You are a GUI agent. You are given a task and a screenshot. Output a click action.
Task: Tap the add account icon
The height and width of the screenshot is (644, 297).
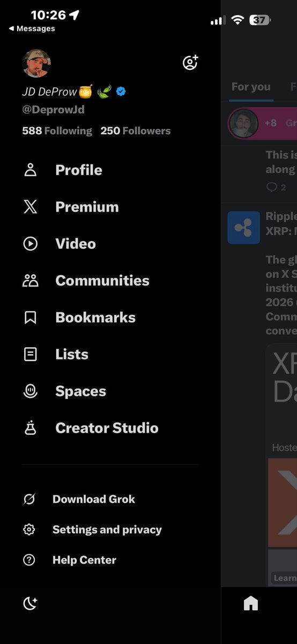pos(190,63)
